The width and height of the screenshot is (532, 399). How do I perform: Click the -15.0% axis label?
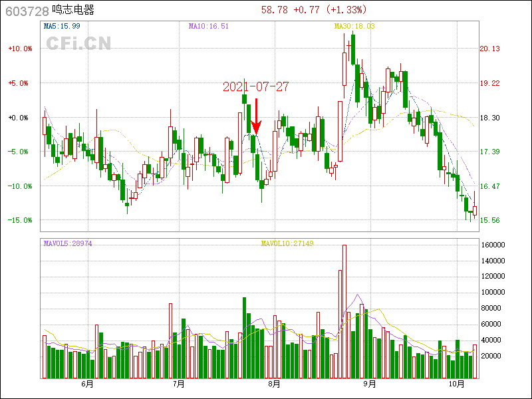(x=20, y=220)
